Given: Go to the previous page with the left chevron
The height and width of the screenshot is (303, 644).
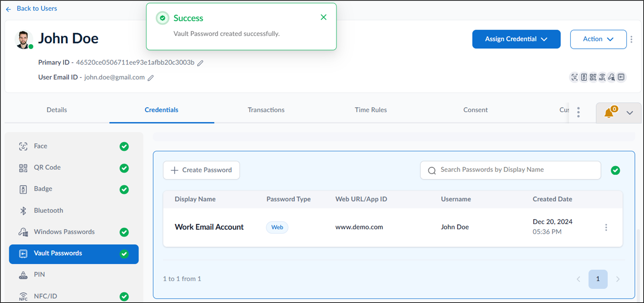Looking at the screenshot, I should pos(578,279).
